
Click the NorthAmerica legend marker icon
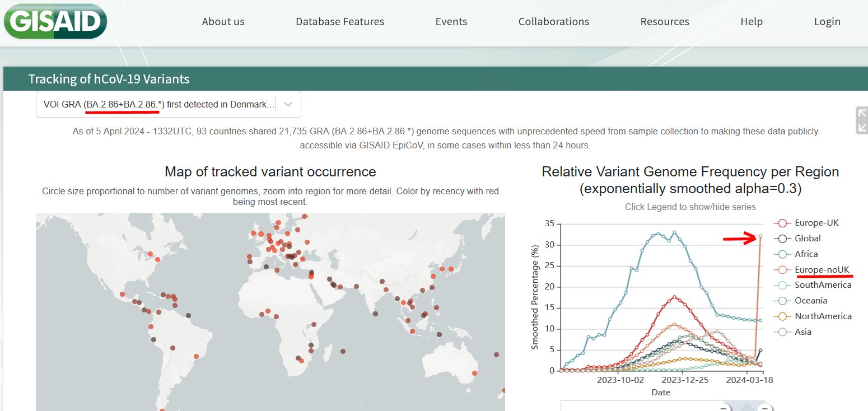[x=783, y=316]
